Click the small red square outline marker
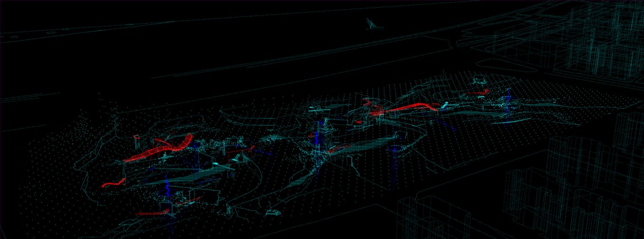 [x=136, y=137]
